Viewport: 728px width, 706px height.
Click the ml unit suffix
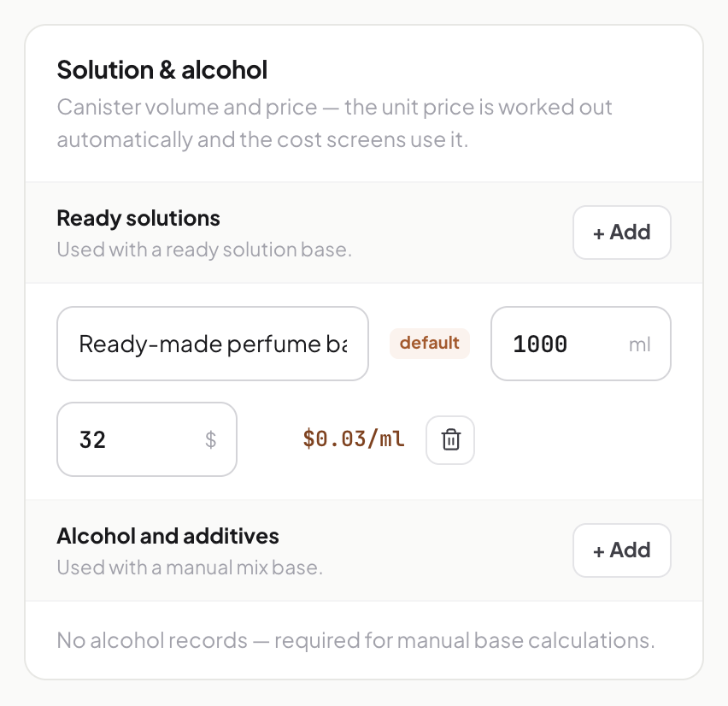click(639, 344)
